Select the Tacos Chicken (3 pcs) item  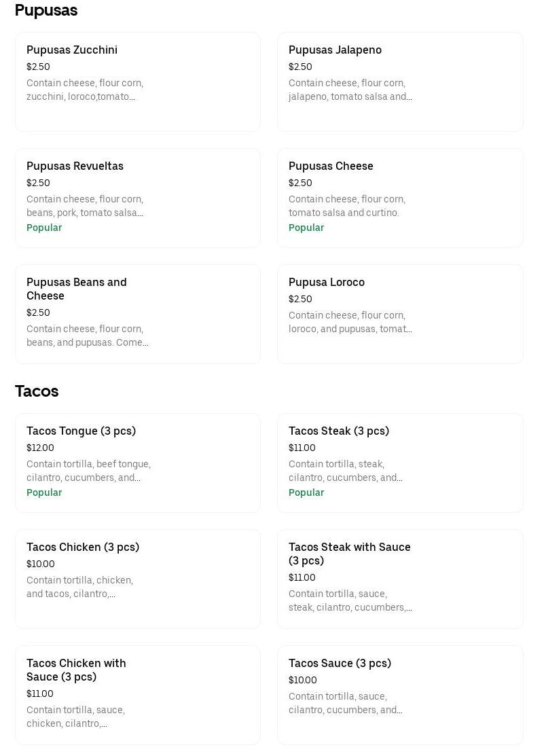(138, 579)
